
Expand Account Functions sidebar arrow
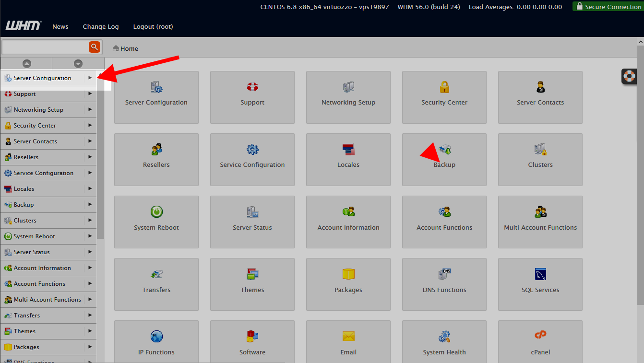point(90,283)
